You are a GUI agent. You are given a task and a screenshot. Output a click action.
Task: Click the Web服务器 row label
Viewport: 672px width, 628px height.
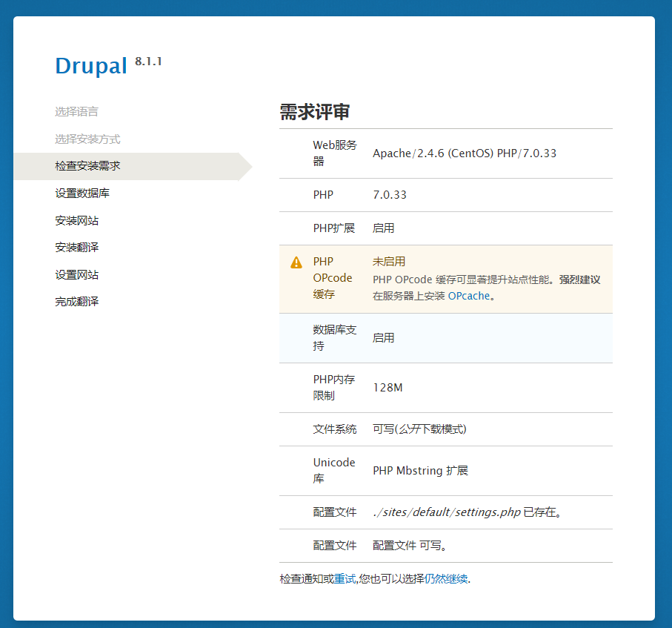click(335, 153)
